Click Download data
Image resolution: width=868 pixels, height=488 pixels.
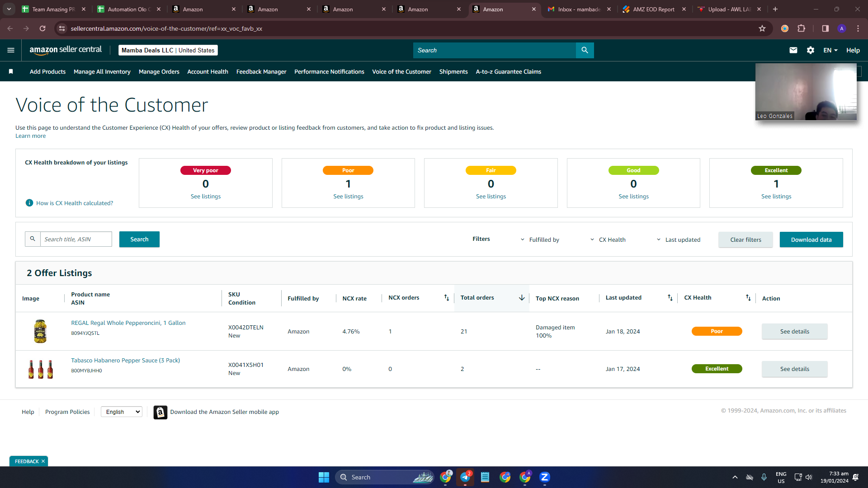[811, 239]
